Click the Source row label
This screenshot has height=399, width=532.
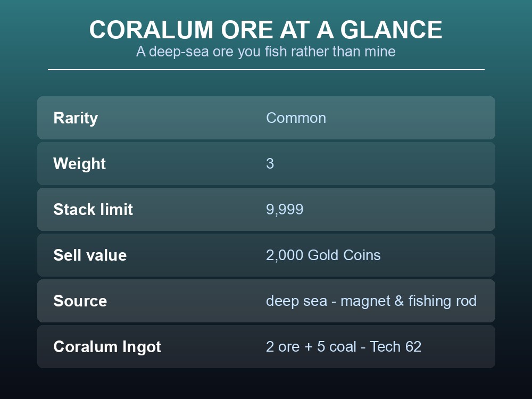80,301
